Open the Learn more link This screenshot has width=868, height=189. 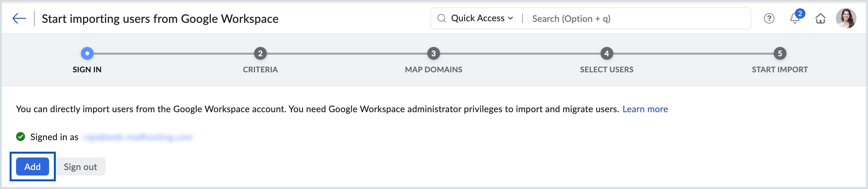[x=645, y=109]
